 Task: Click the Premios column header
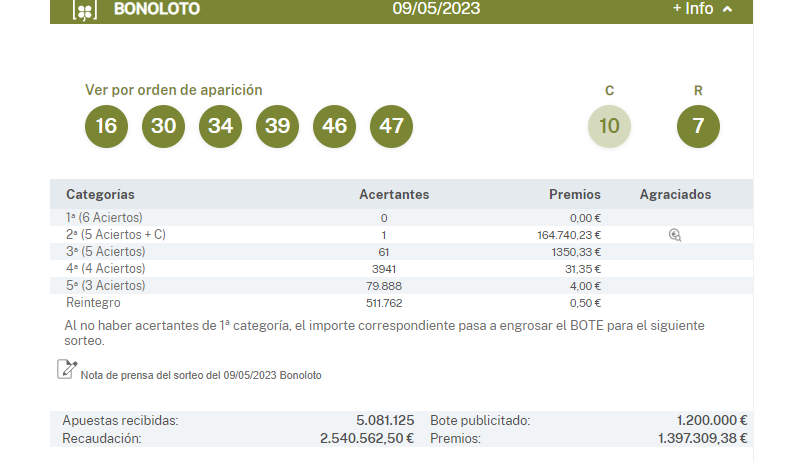574,194
